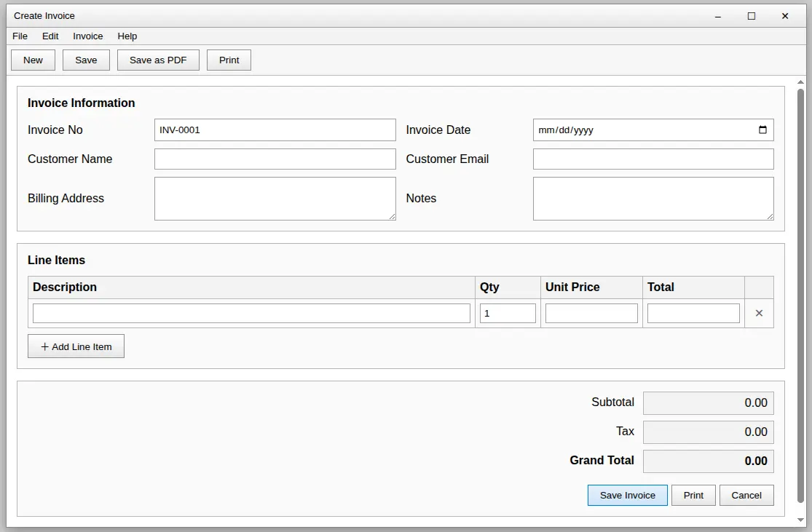Open the Help menu
Screen dimensions: 812x532
(127, 36)
